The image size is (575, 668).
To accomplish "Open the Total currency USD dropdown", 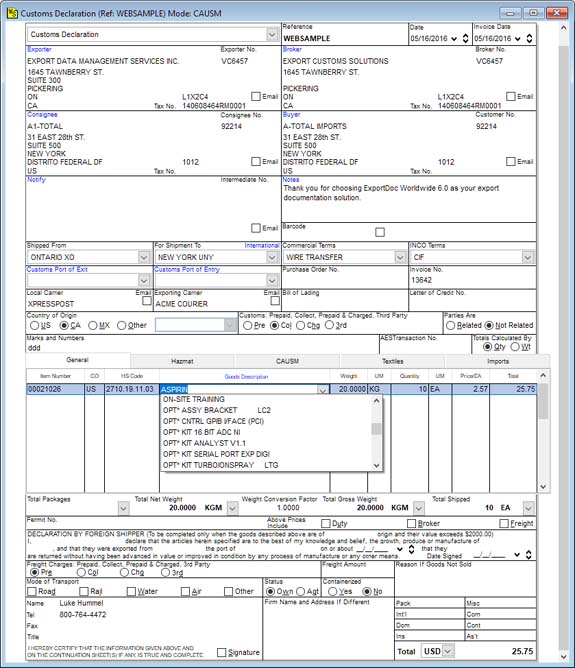I will (448, 651).
